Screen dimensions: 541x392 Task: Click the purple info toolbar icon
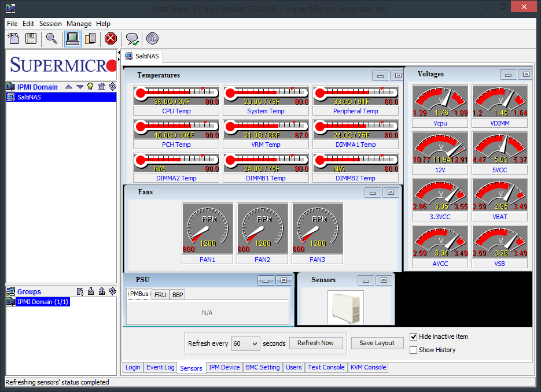coord(152,38)
